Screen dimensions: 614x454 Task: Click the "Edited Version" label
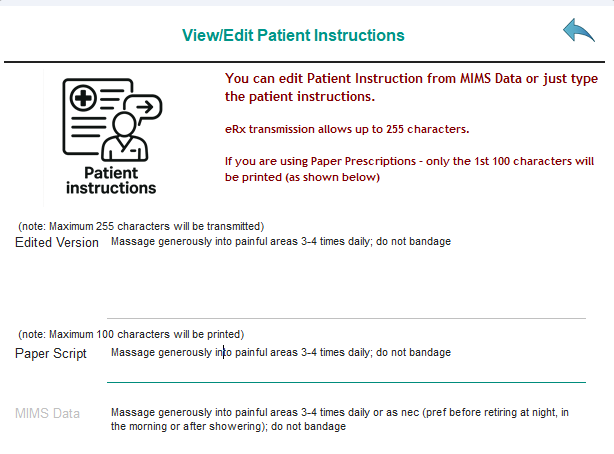[57, 242]
